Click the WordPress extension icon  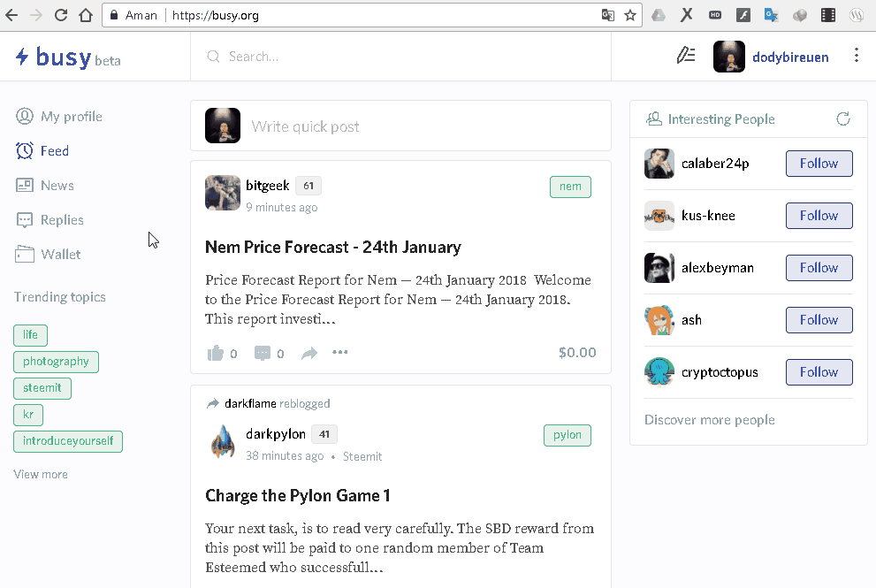click(857, 15)
